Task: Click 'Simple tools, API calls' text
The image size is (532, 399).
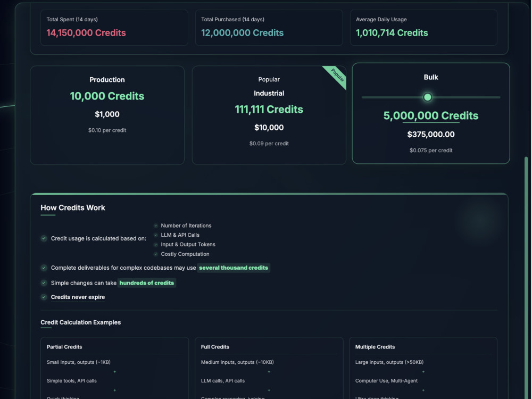Action: point(72,381)
